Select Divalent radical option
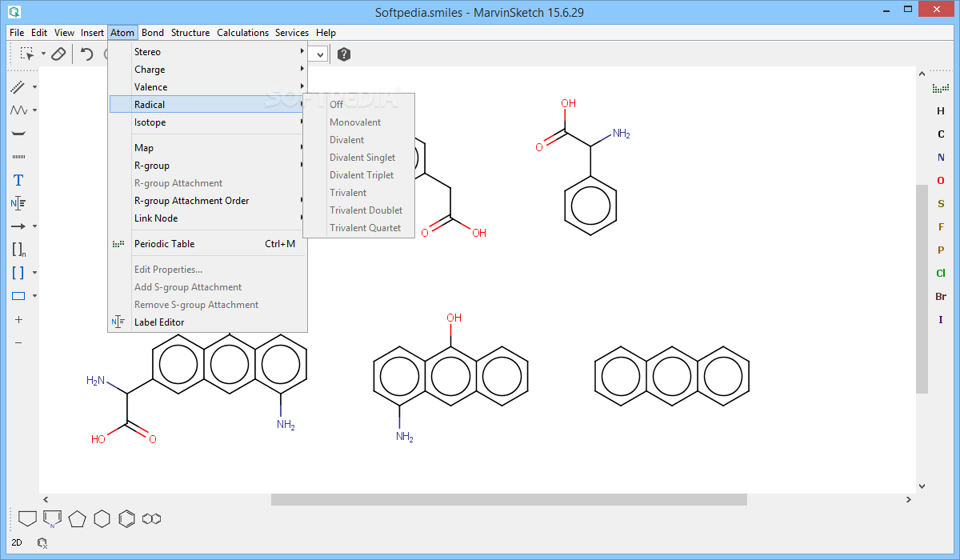The width and height of the screenshot is (960, 560). [x=359, y=140]
